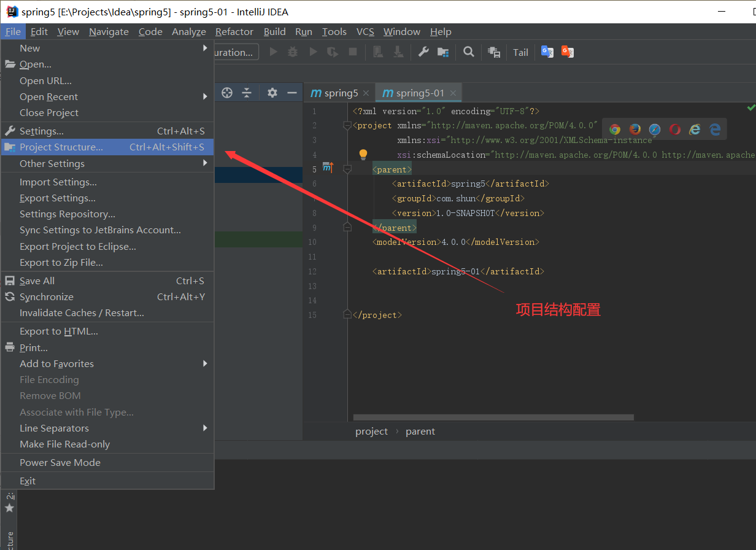Click the Tail toolbar button
Viewport: 756px width, 550px height.
[x=520, y=52]
